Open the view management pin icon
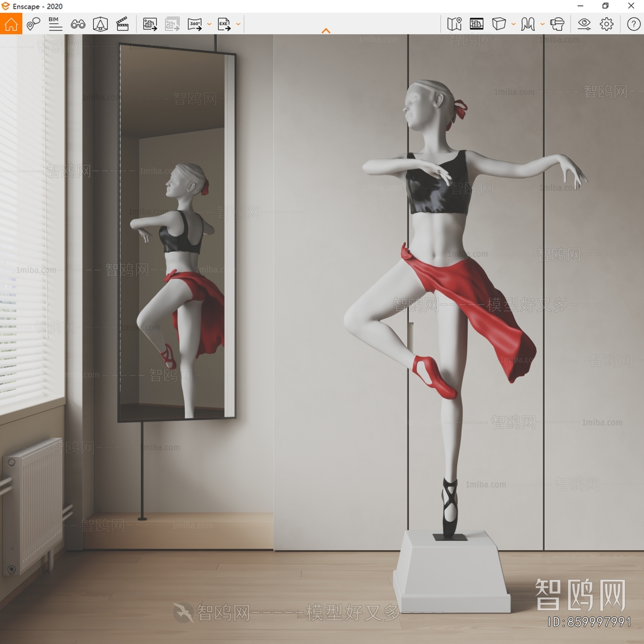The image size is (644, 644). pos(33,24)
